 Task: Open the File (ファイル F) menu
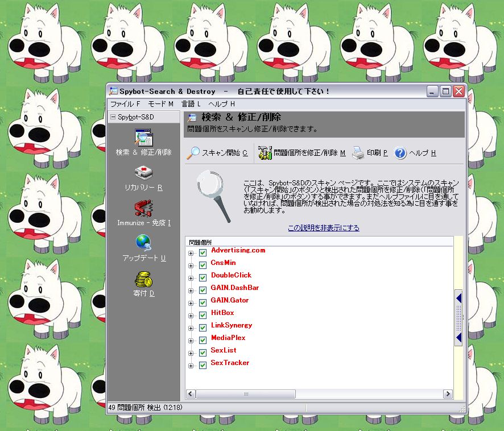click(x=125, y=104)
